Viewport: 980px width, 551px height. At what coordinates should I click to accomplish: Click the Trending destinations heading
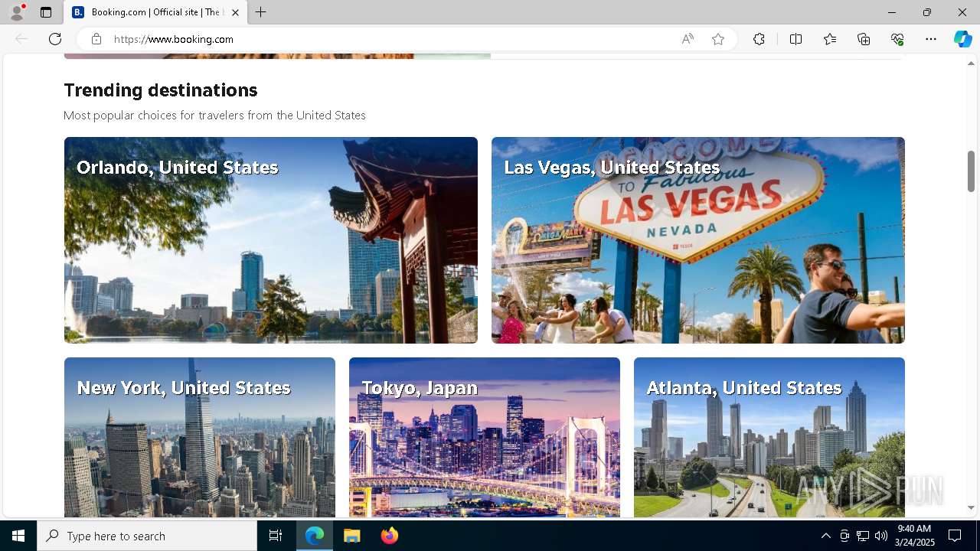(x=161, y=90)
